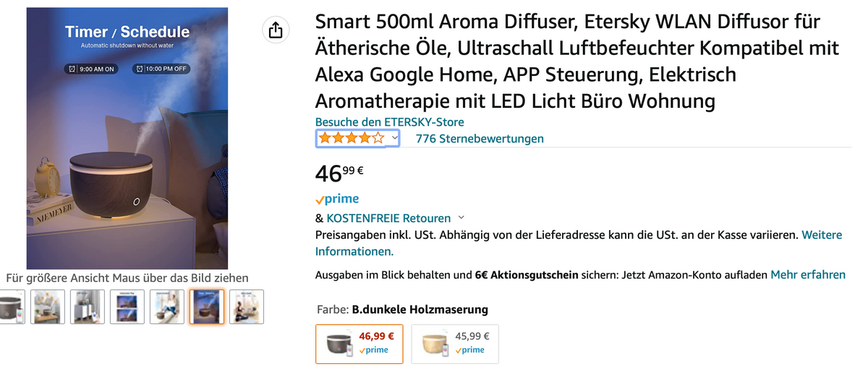Click the four-star rating icons

click(x=352, y=137)
